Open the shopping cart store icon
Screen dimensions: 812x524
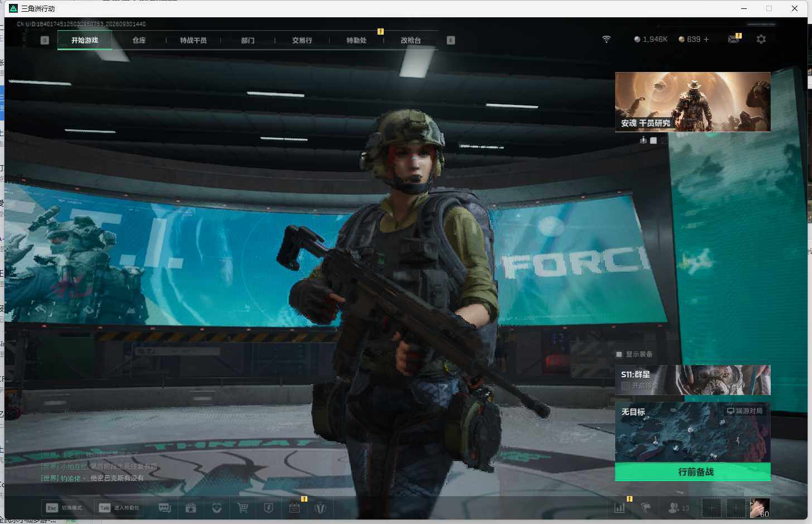click(243, 508)
